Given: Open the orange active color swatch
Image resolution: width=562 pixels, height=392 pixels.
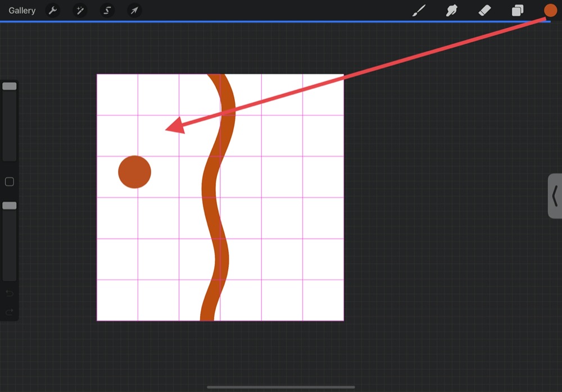Looking at the screenshot, I should point(550,11).
